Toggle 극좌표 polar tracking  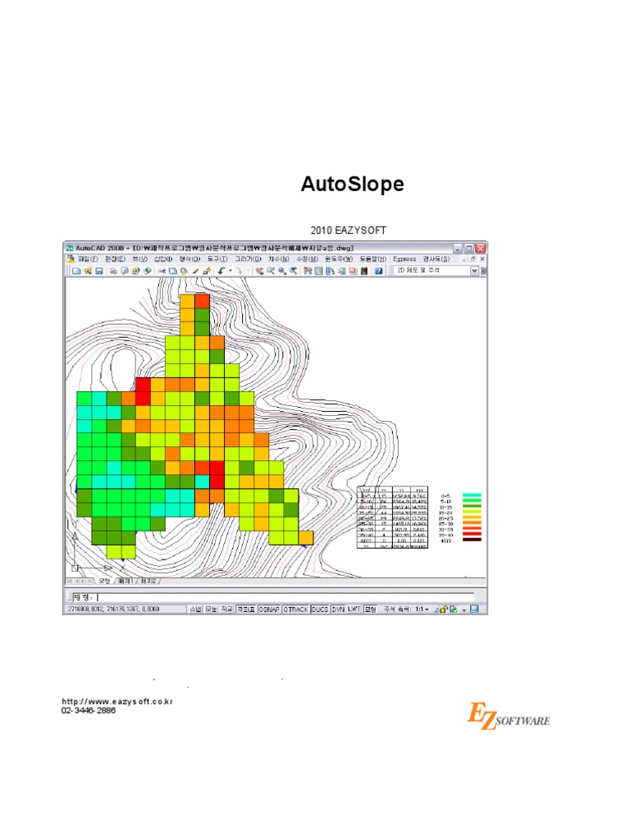tap(246, 609)
